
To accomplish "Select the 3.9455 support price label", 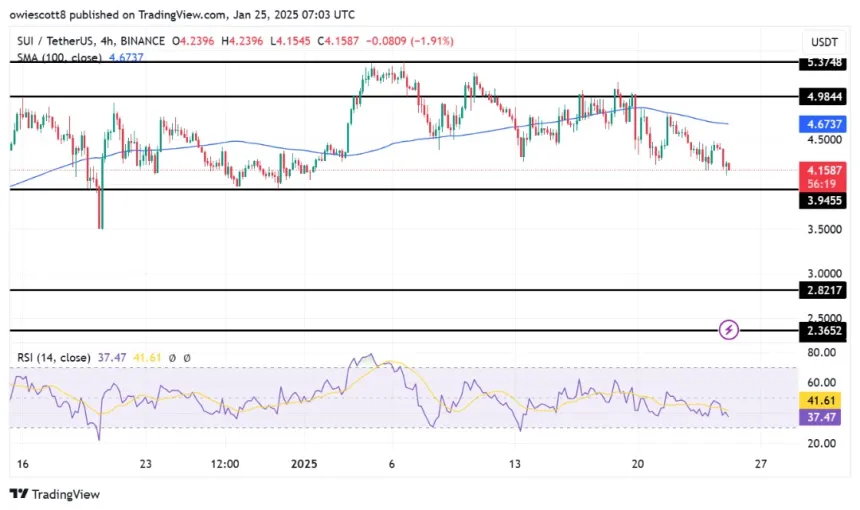I will coord(825,201).
